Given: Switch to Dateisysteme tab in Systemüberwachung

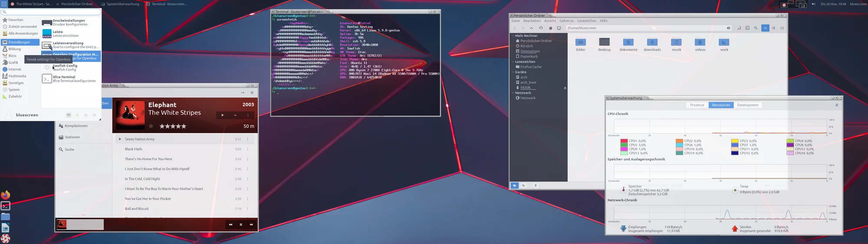Looking at the screenshot, I should (x=748, y=105).
